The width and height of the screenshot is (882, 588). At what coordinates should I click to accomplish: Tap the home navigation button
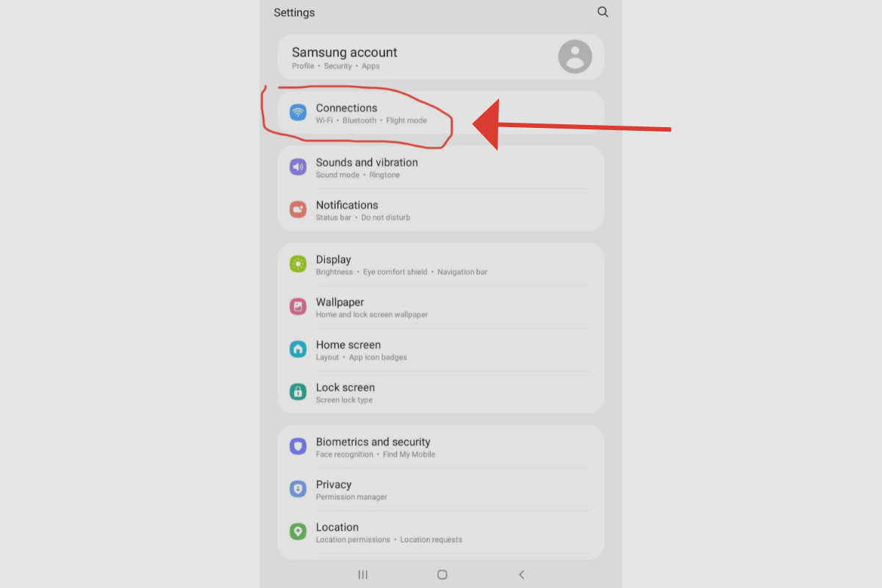[442, 575]
